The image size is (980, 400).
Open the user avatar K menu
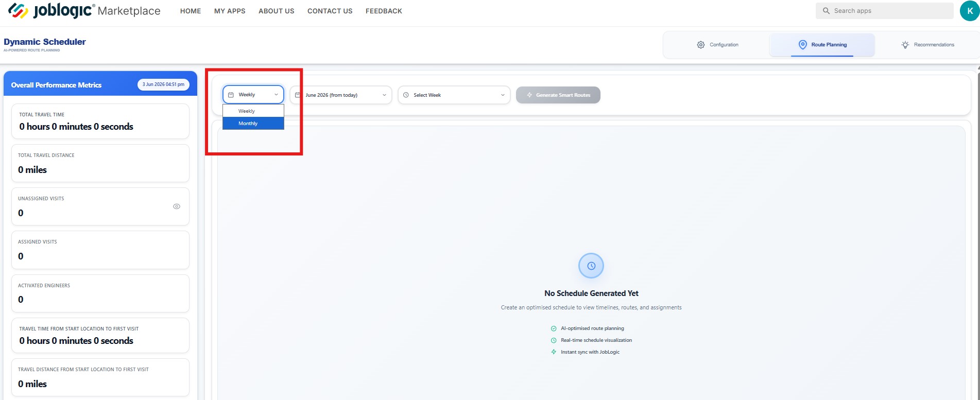pos(970,11)
